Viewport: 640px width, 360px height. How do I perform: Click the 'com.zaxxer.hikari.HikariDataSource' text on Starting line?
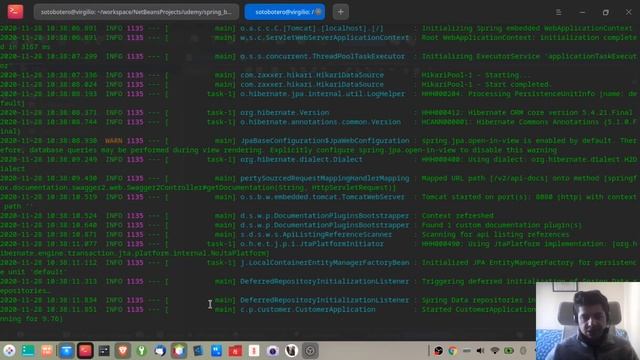tap(312, 75)
